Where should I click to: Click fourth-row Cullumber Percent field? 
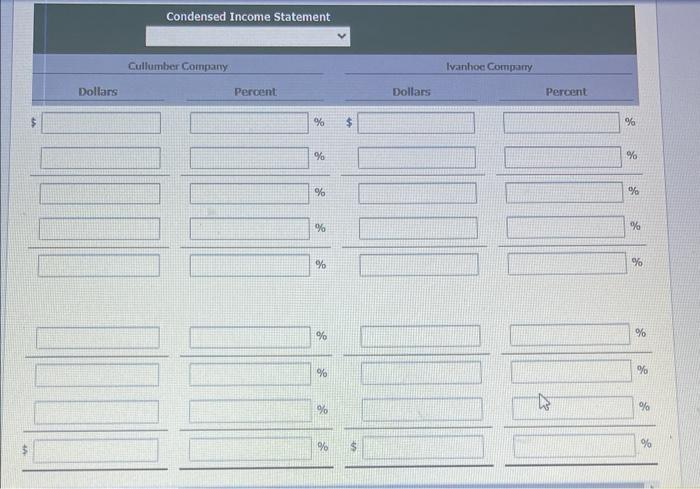(250, 229)
